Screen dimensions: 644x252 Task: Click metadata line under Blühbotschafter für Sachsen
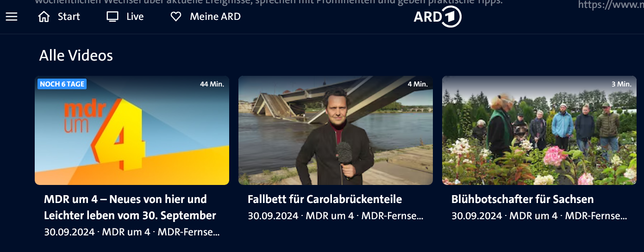point(539,216)
